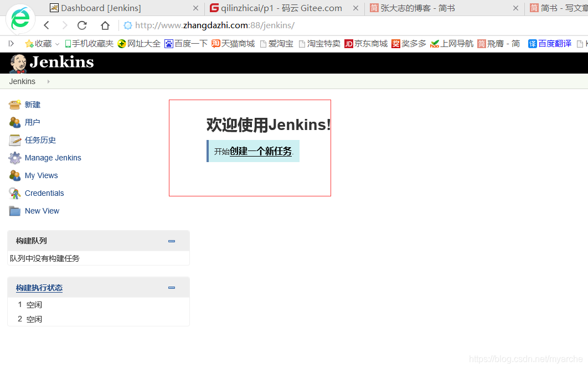588x369 pixels.
Task: Open the 新建 link
Action: pyautogui.click(x=33, y=105)
